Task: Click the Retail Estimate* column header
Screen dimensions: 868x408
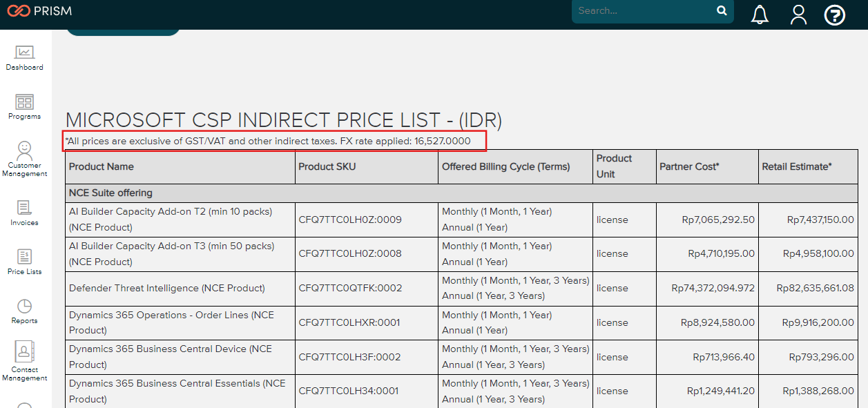Action: (x=809, y=167)
